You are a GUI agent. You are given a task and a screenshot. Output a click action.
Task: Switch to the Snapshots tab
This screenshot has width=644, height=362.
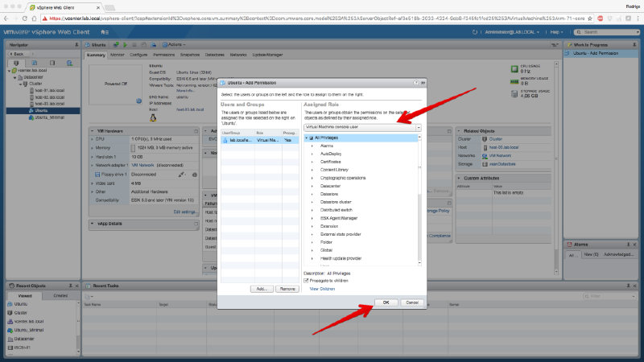[189, 55]
